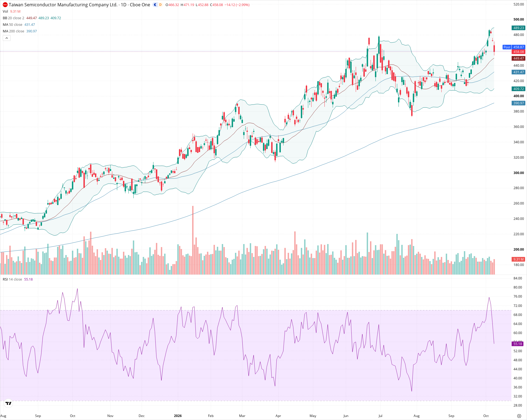
Task: Click the 431.47 MA 50 price label
Action: click(x=518, y=72)
